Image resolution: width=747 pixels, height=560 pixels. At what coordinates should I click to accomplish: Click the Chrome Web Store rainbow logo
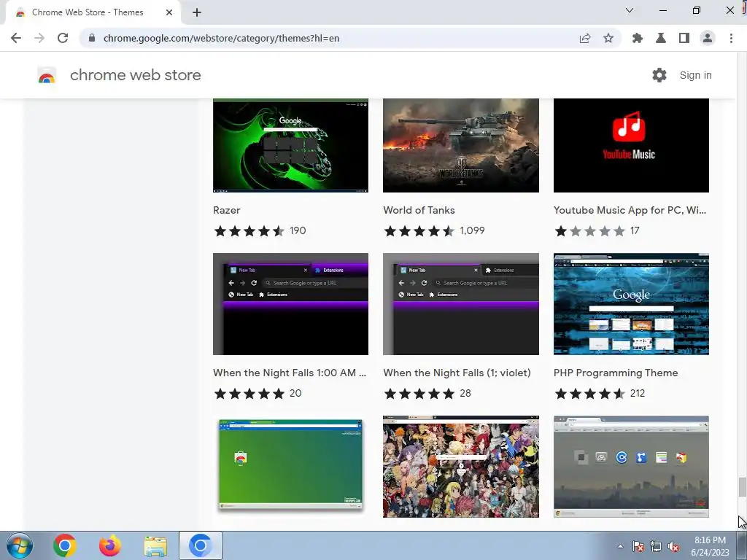47,75
